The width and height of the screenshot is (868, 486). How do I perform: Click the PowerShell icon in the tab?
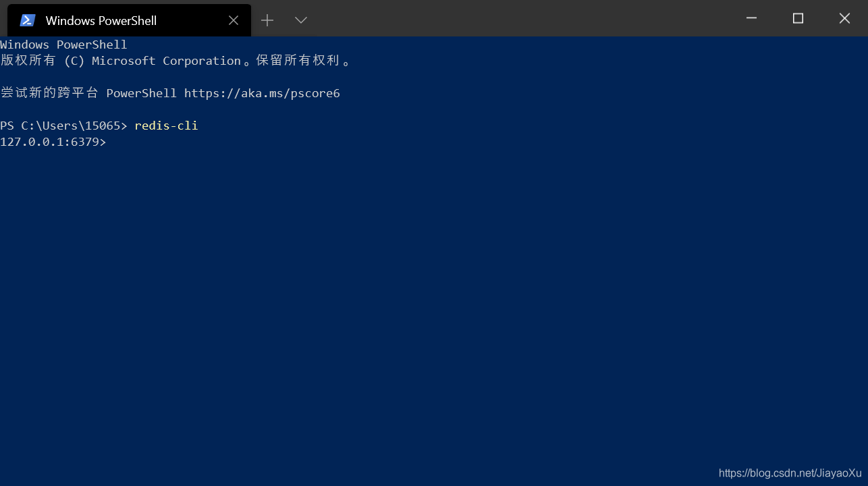(28, 20)
